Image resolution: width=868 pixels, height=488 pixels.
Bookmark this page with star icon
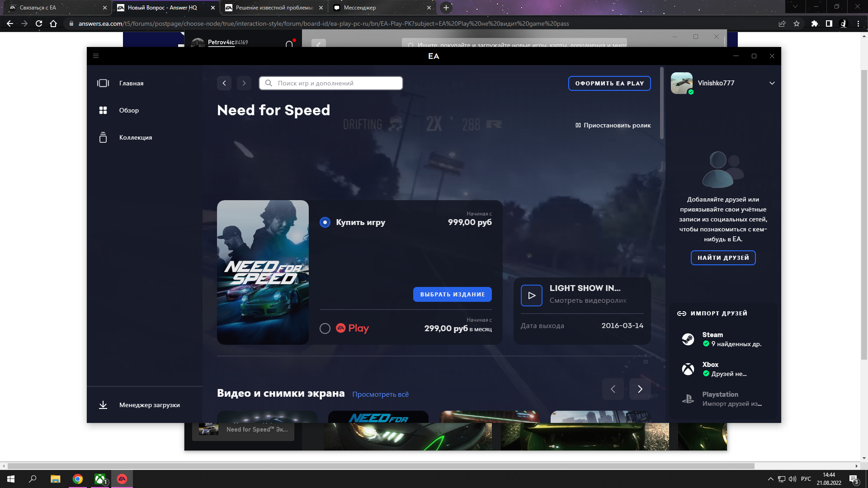tap(797, 23)
